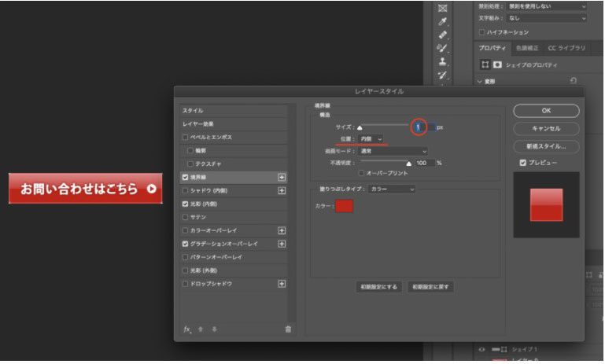Click the OK button

tap(546, 111)
